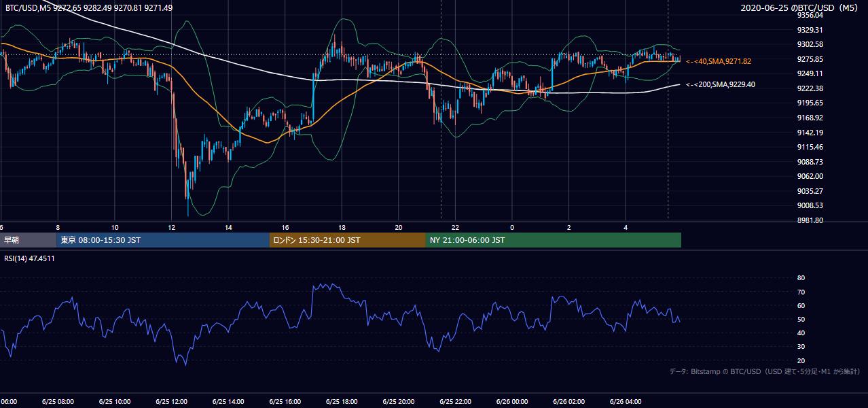Click the 6/25 20:00 date label
Screen dimensions: 868x408
tap(398, 402)
